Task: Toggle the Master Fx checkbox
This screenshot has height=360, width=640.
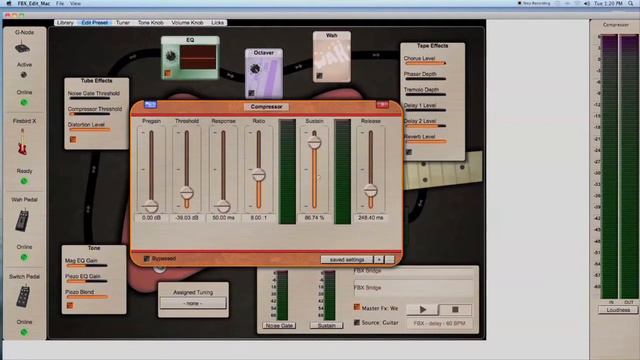Action: coord(357,307)
